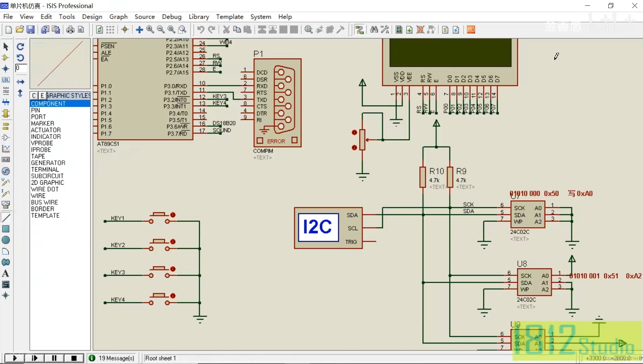Mirror horizontally with X-mirror arrow
Image resolution: width=643 pixels, height=364 pixels.
[x=21, y=82]
